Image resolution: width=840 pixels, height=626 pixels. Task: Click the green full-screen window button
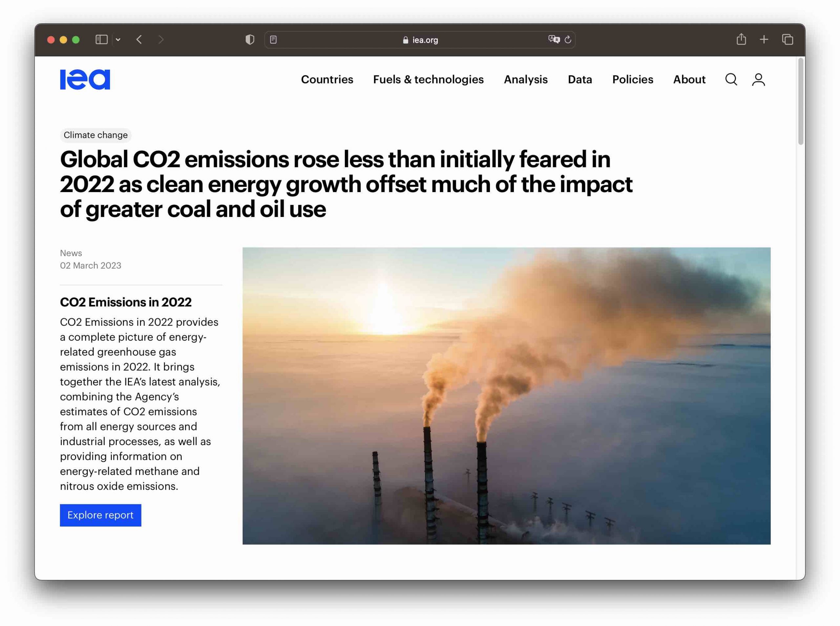point(76,40)
